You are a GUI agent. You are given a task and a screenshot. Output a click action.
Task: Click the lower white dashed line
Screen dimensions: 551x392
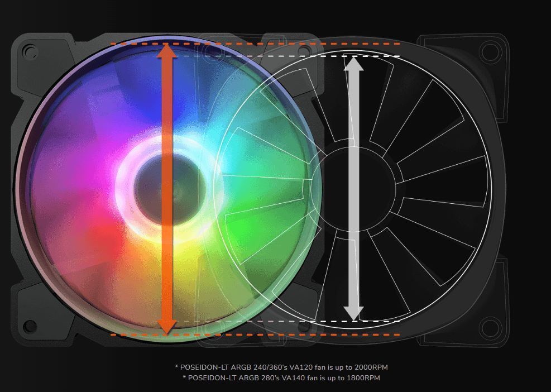pos(380,321)
